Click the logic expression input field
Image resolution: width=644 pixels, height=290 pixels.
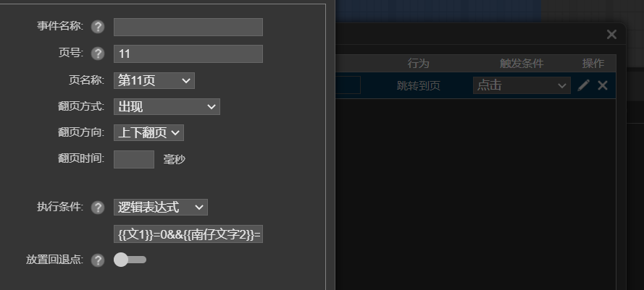[x=188, y=234]
